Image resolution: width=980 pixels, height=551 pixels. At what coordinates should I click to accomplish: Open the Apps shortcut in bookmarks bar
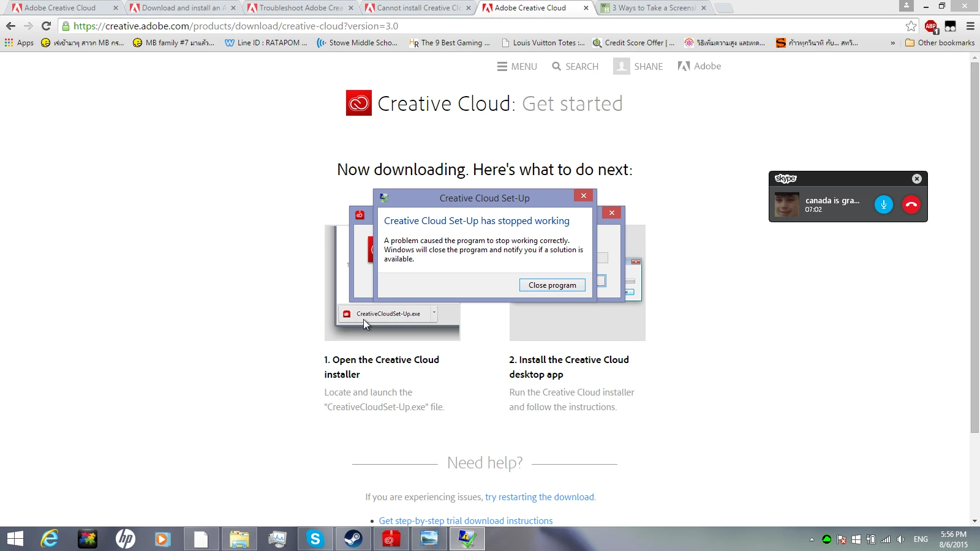pyautogui.click(x=19, y=43)
